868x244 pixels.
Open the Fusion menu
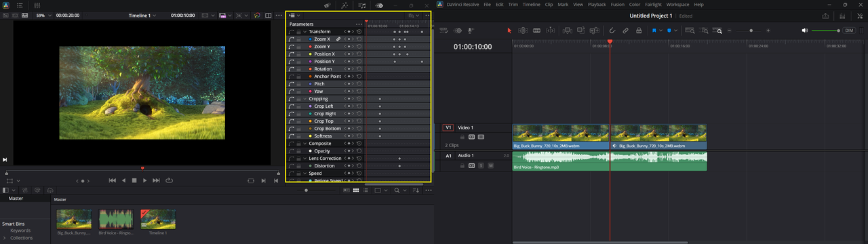point(618,4)
